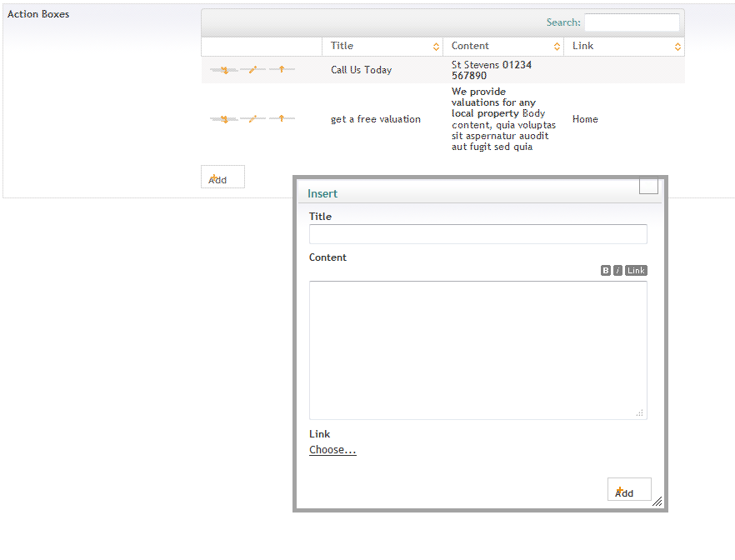Click into the Search field above the table
The height and width of the screenshot is (560, 735).
coord(632,22)
